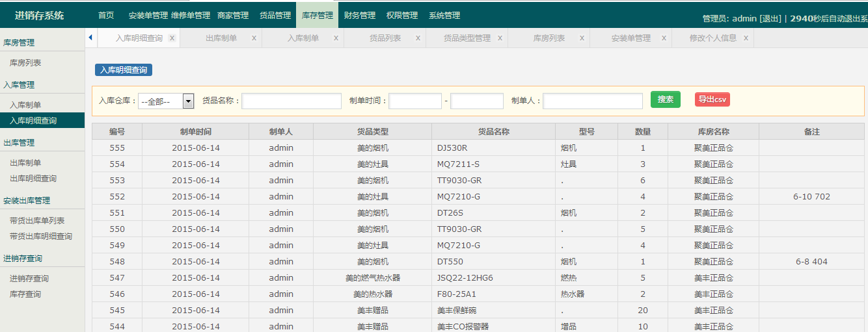This screenshot has height=332, width=868.
Task: Close the 货品类型管理 tab
Action: coord(500,38)
